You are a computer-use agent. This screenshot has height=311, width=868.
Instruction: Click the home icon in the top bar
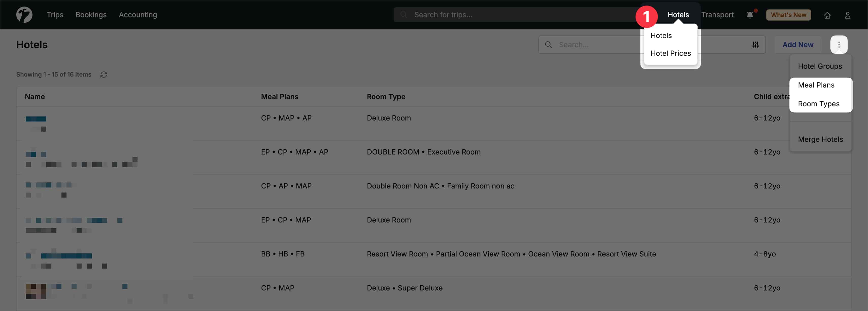pyautogui.click(x=828, y=15)
